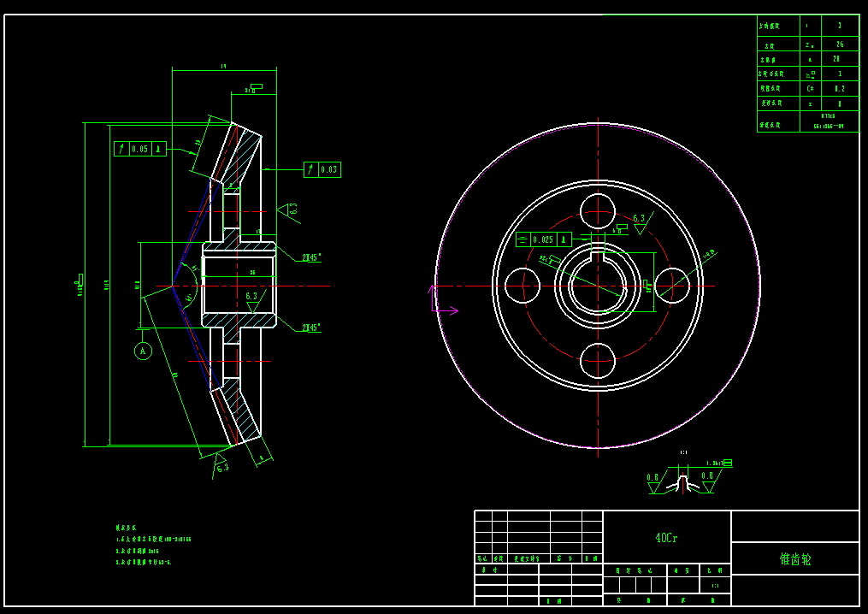Viewport: 868px width, 614px height.
Task: Click the circled datum A marker
Action: point(143,351)
